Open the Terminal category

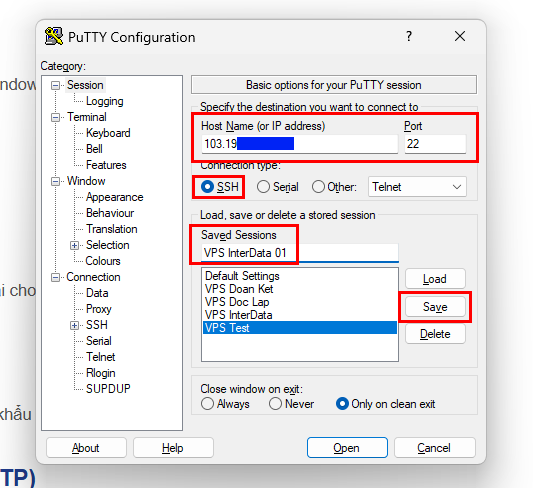click(x=87, y=117)
